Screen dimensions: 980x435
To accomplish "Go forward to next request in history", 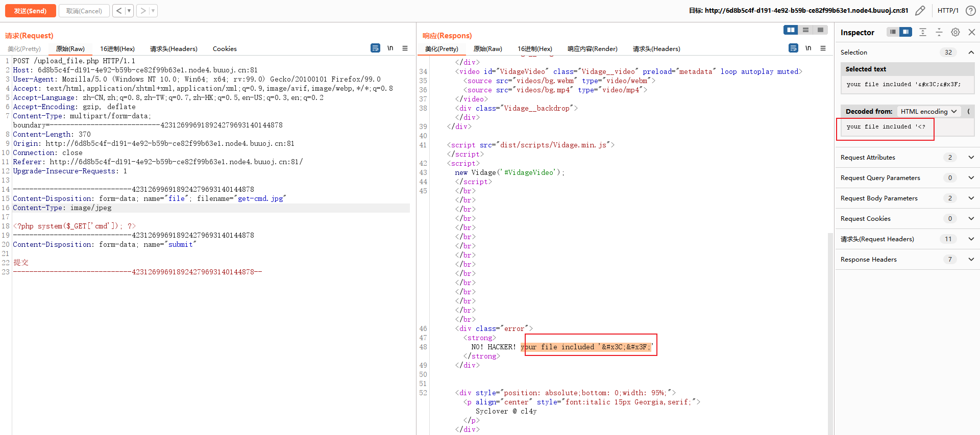I will click(143, 11).
